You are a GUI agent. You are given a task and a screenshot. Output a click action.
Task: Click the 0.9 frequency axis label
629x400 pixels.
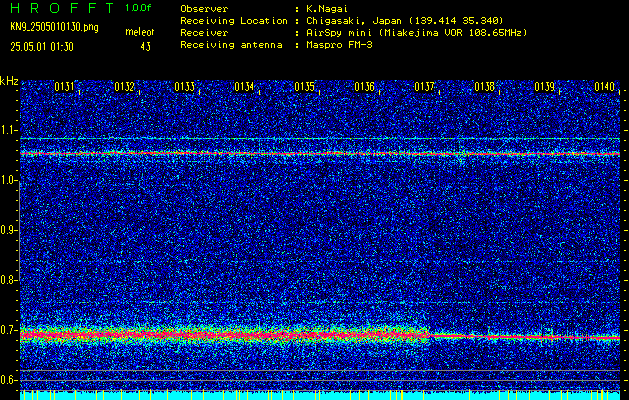click(x=8, y=230)
